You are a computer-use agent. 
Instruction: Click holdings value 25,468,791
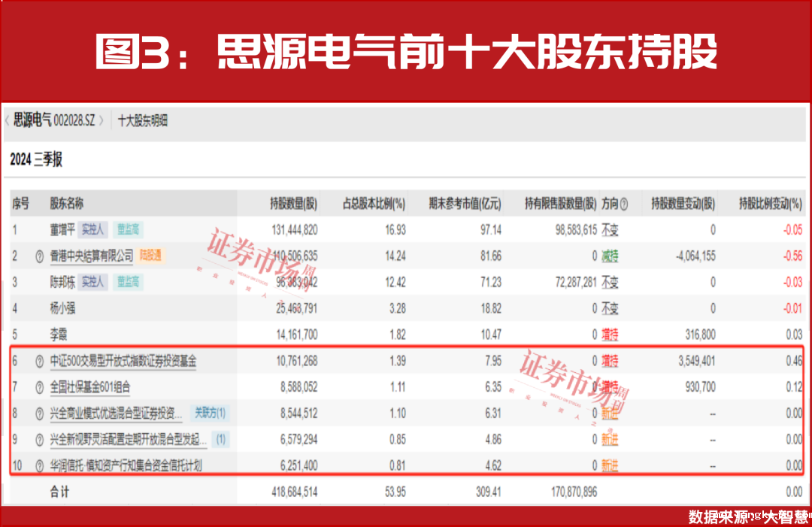[297, 308]
